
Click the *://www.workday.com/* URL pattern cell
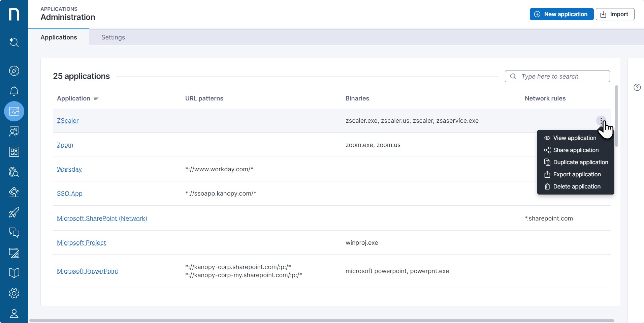(219, 169)
